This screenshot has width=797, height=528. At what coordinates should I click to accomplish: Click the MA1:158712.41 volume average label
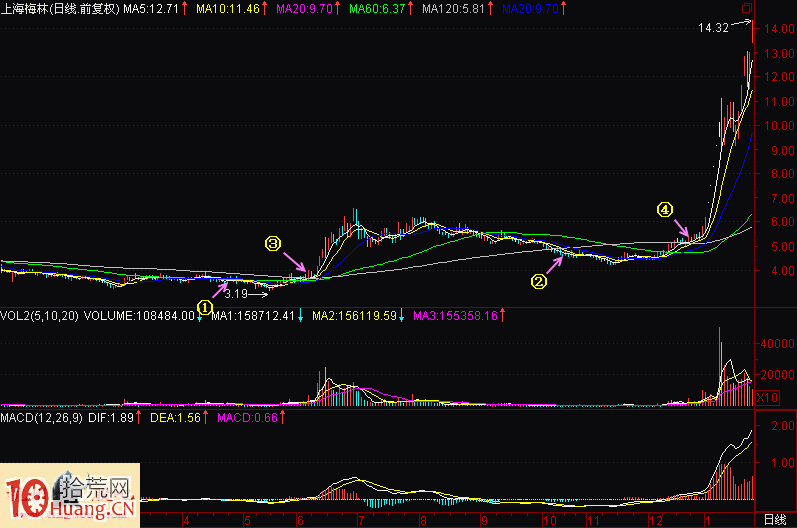pos(253,316)
